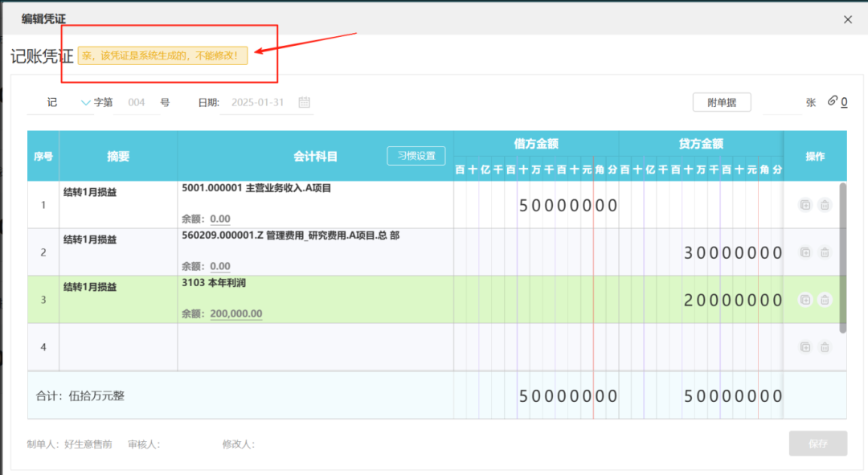868x475 pixels.
Task: Open the date picker calendar icon
Action: point(305,102)
